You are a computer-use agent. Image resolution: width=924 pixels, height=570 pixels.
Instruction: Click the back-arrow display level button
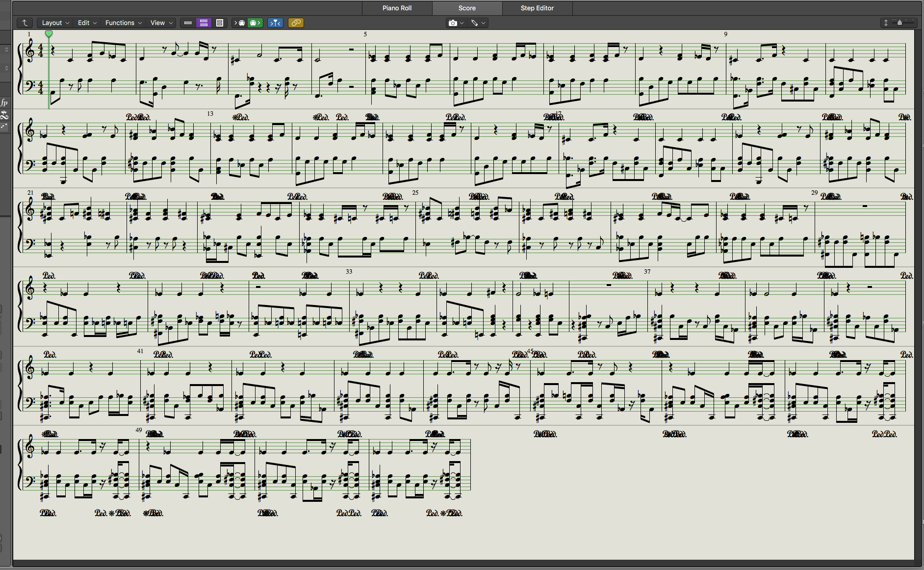pyautogui.click(x=25, y=23)
